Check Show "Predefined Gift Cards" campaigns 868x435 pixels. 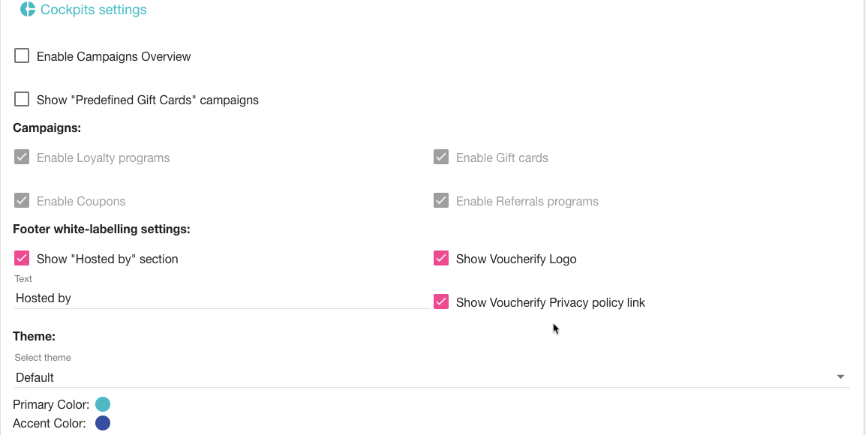point(23,100)
